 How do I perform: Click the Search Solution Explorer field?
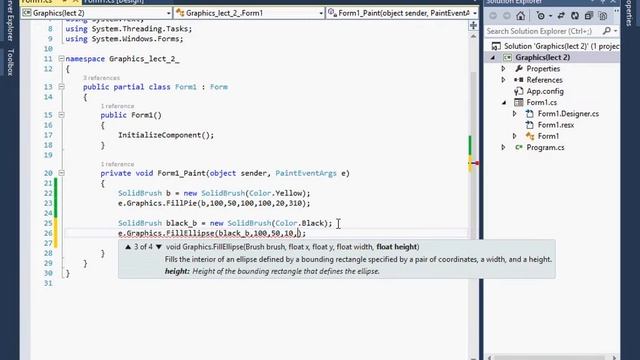(x=543, y=31)
